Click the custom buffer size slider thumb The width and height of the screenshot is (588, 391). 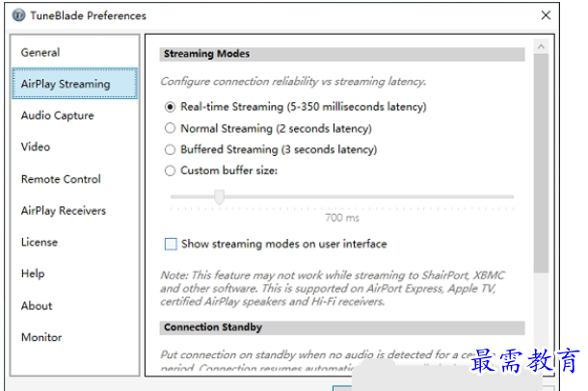coord(220,197)
